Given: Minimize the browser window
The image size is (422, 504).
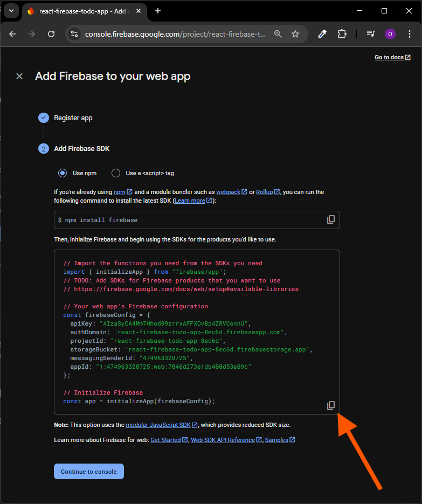Looking at the screenshot, I should pos(359,11).
